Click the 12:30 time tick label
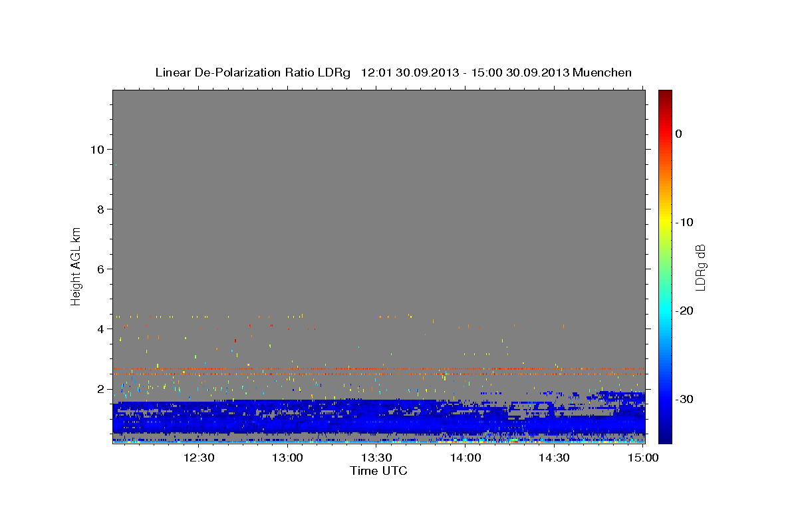Screen dimensions: 798x532 [199, 458]
